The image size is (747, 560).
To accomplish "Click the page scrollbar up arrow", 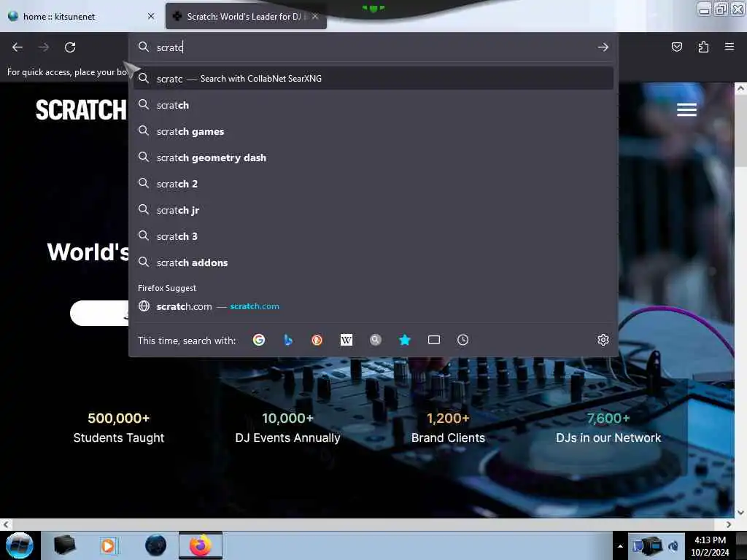I will [x=740, y=88].
